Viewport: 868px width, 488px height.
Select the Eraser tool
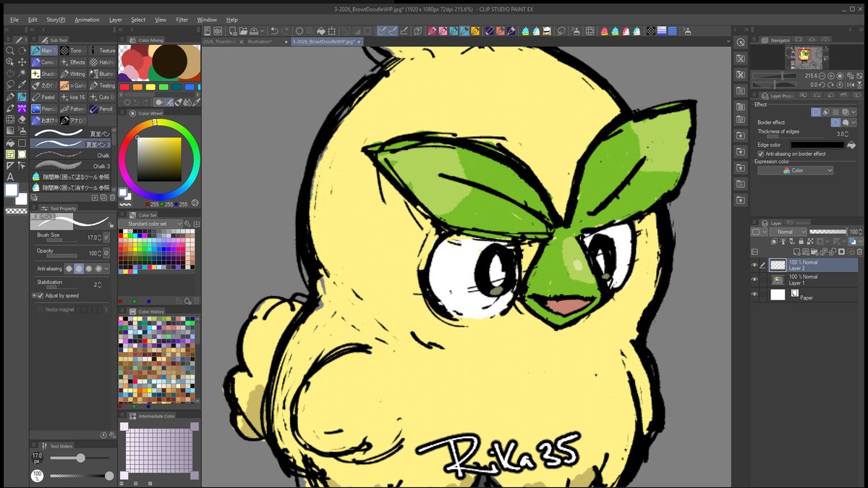tap(22, 119)
